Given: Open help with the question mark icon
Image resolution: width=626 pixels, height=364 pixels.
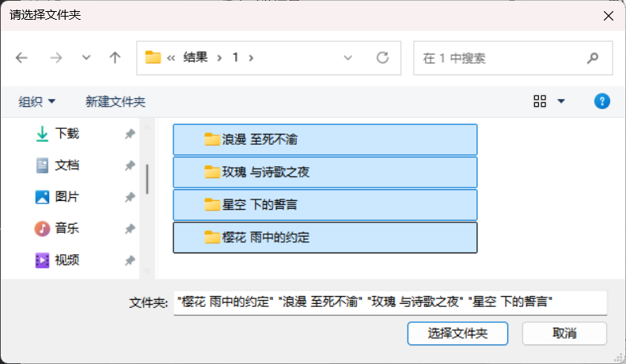Looking at the screenshot, I should pos(601,101).
